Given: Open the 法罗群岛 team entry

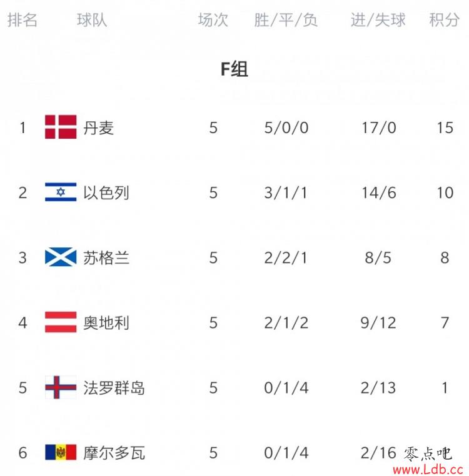Looking at the screenshot, I should [114, 388].
